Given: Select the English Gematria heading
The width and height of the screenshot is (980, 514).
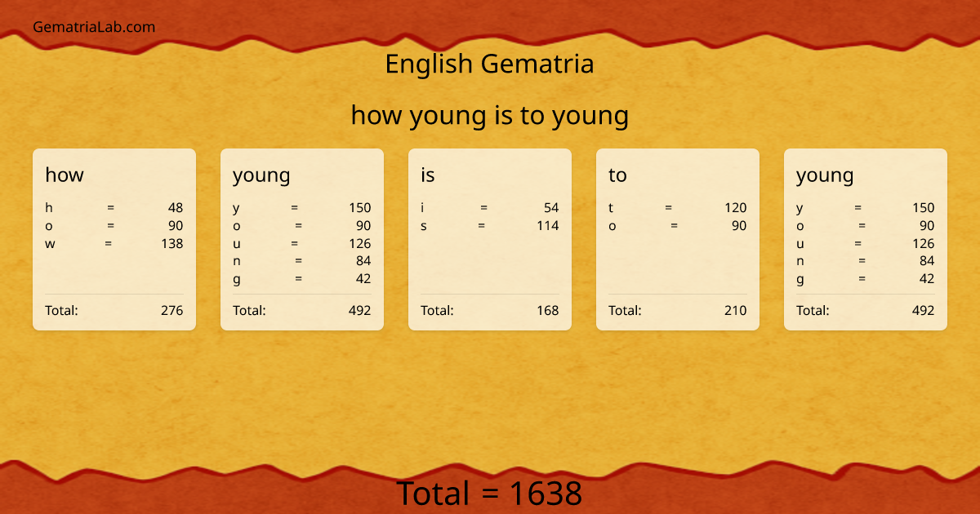Looking at the screenshot, I should point(489,64).
